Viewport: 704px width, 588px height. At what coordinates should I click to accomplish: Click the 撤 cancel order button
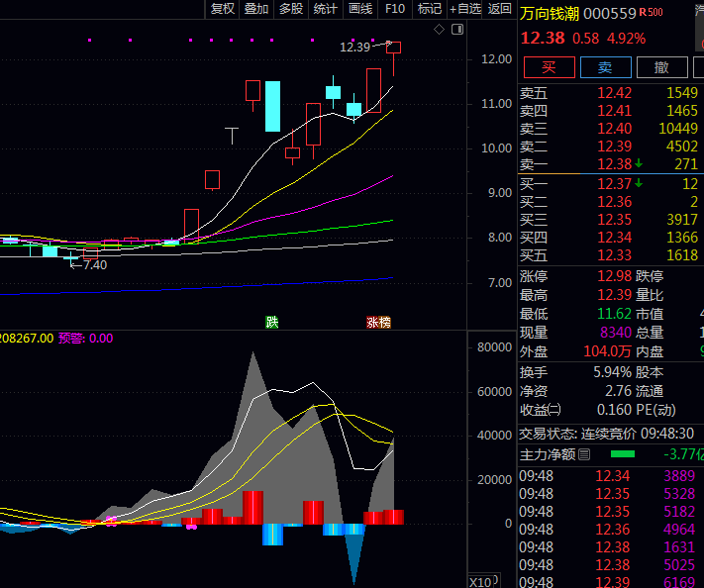661,67
